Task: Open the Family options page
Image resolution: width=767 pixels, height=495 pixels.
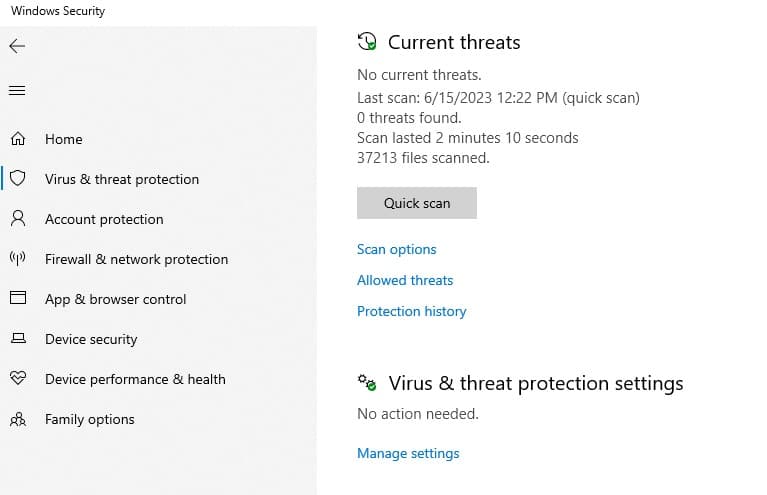Action: point(90,419)
